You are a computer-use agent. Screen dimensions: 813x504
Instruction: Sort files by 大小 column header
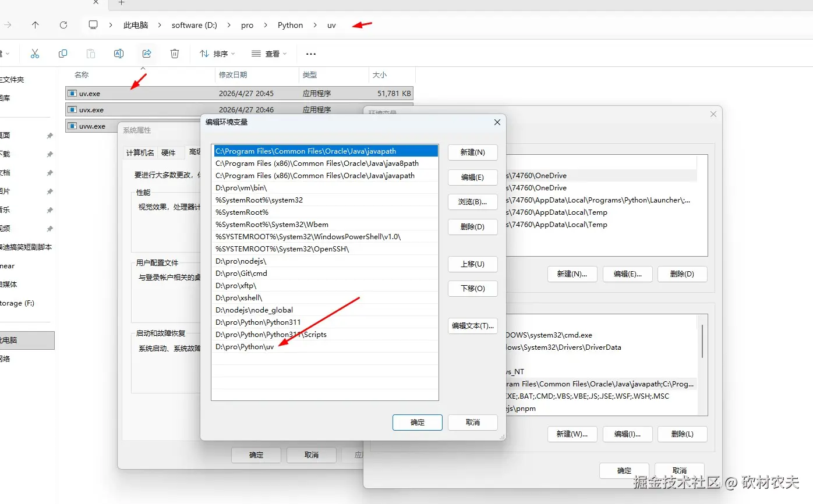[380, 75]
